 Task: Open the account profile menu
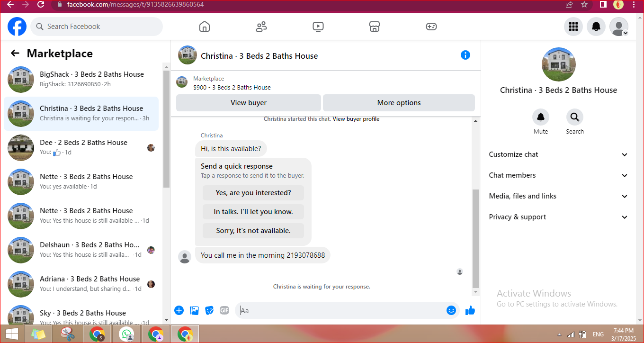pos(619,27)
